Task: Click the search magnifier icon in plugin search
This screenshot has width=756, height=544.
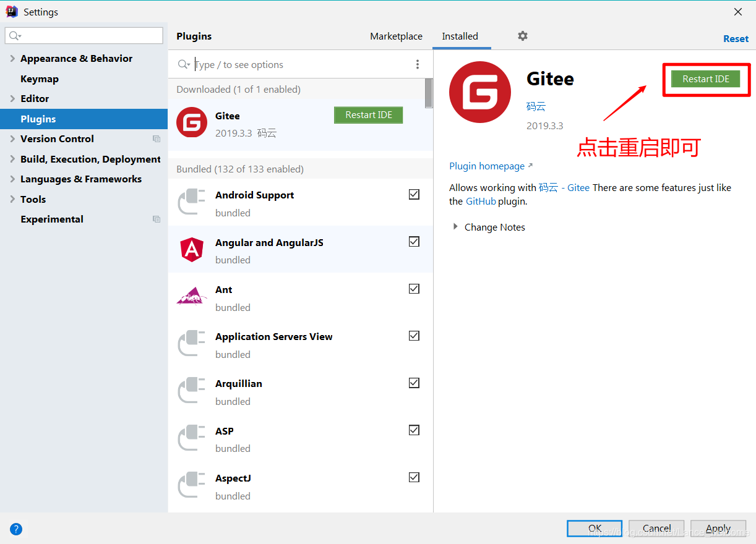Action: (x=184, y=64)
